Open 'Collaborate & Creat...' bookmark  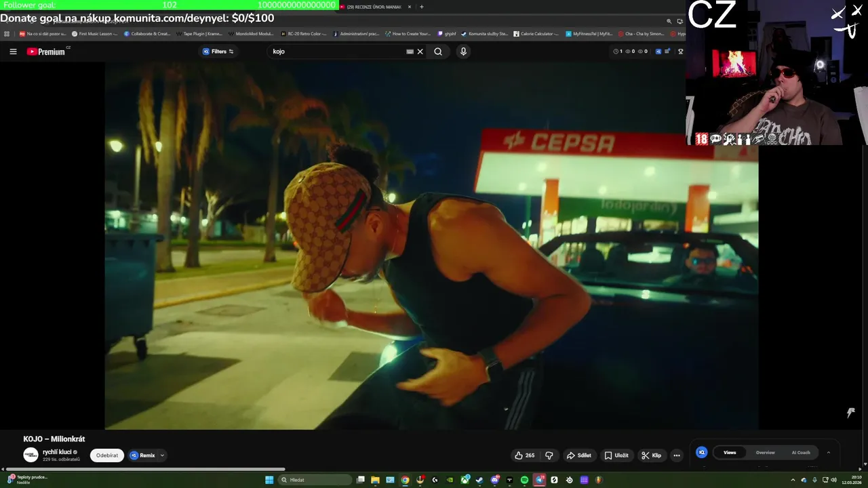pyautogui.click(x=147, y=33)
